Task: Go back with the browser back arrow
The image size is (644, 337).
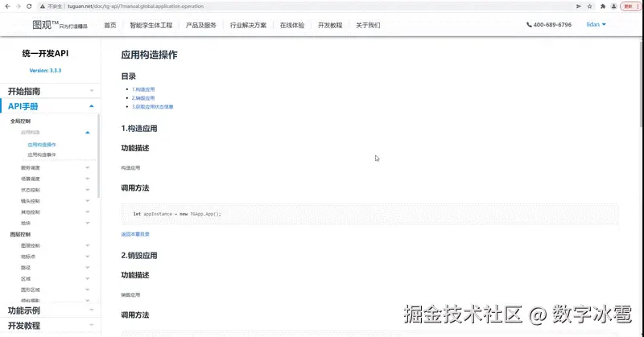Action: point(7,6)
